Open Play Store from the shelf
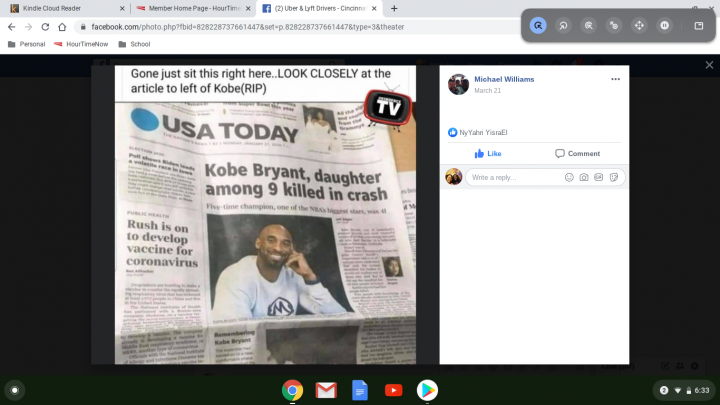This screenshot has width=720, height=405. (427, 390)
